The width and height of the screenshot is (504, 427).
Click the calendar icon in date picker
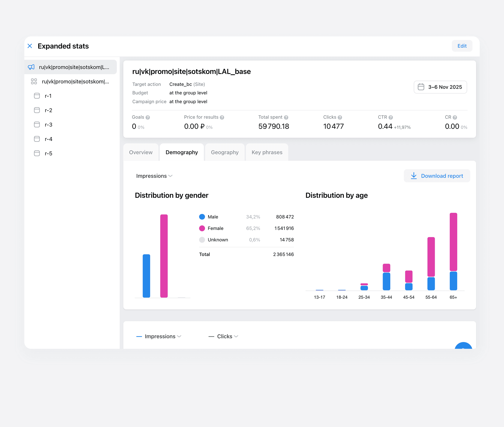[421, 87]
